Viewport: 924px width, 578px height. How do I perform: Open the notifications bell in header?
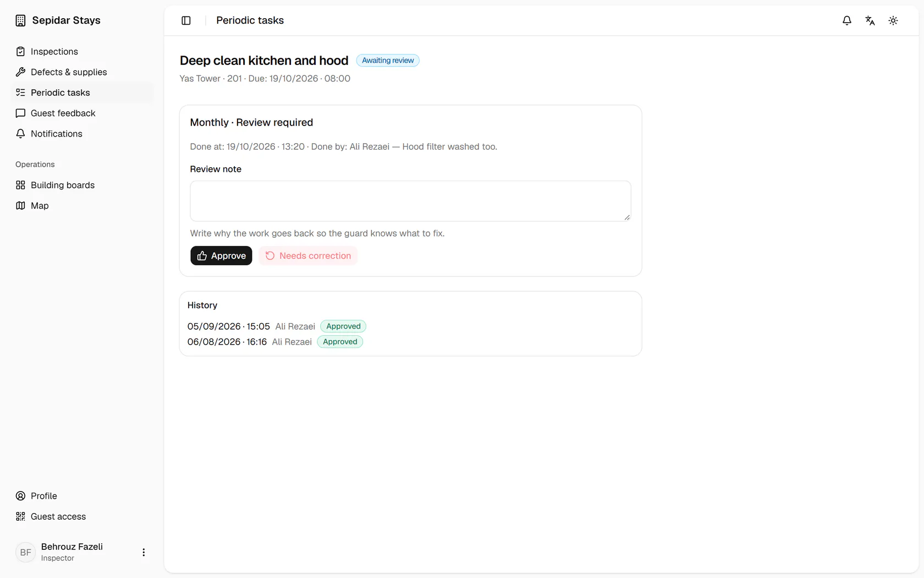tap(847, 20)
